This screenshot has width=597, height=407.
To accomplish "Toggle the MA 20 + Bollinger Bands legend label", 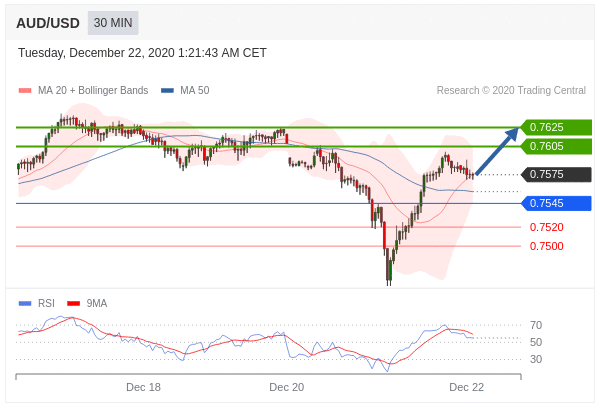I will 93,90.
